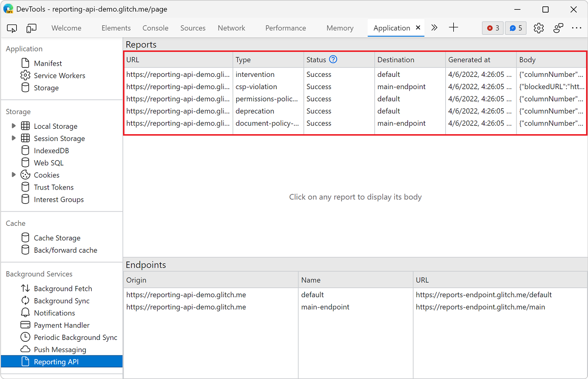Viewport: 588px width, 379px height.
Task: Click the Push Messaging cloud icon
Action: point(25,349)
